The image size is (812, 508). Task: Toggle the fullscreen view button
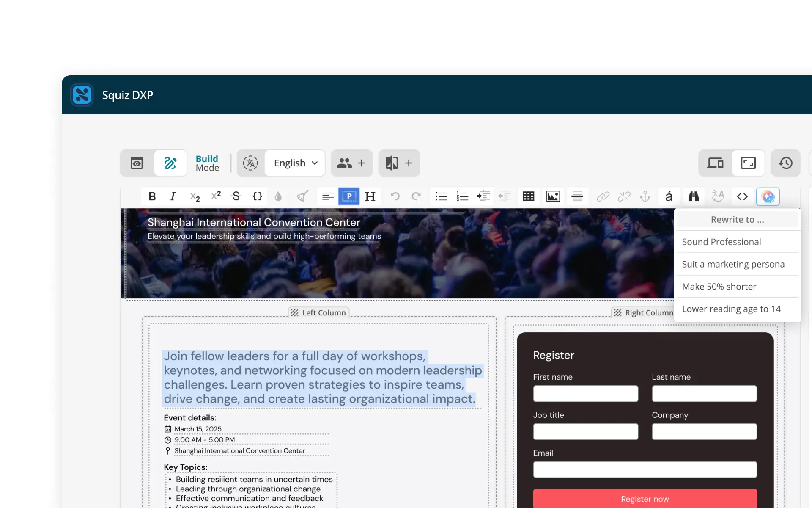click(748, 163)
